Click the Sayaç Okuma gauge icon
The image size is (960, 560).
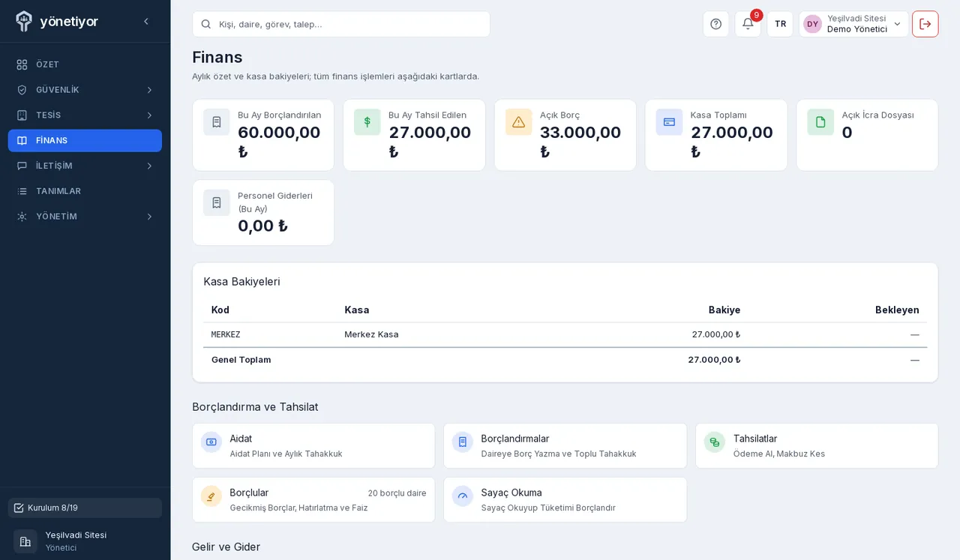(463, 496)
